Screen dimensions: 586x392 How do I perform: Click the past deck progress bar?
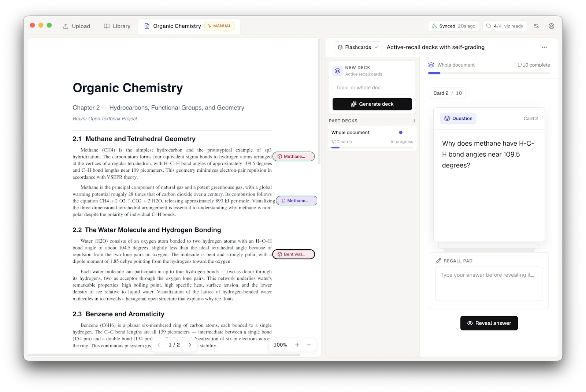(372, 148)
